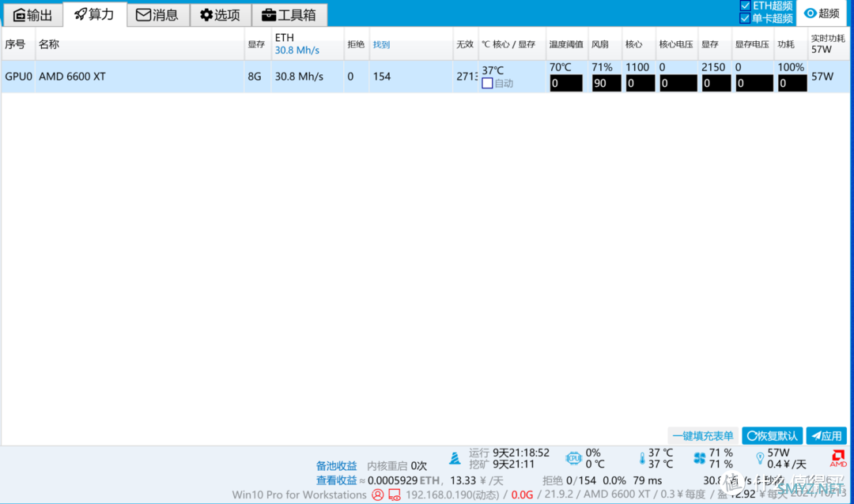
Task: Click the core clock input under 1100
Action: point(640,83)
